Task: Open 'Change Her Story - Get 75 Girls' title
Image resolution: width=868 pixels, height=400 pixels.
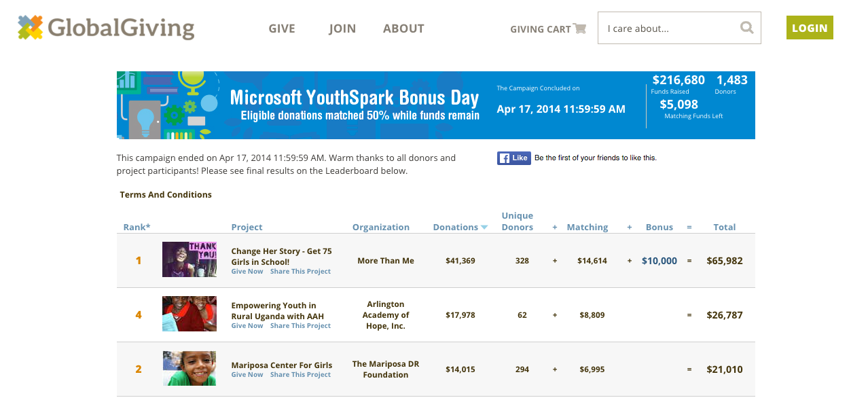Action: pos(282,256)
